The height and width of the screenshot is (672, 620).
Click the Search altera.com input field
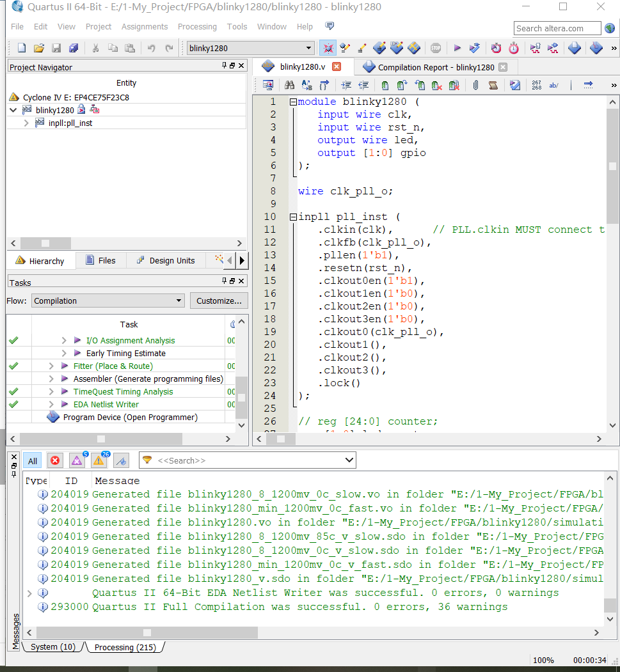tap(557, 28)
